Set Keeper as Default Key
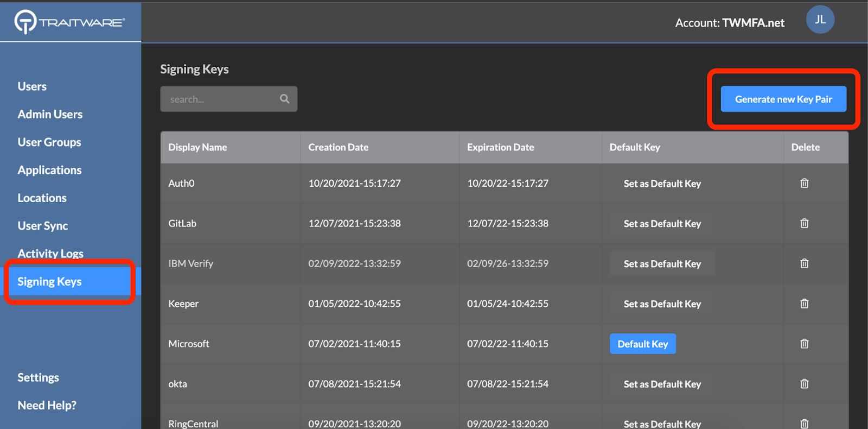This screenshot has height=429, width=868. point(662,304)
